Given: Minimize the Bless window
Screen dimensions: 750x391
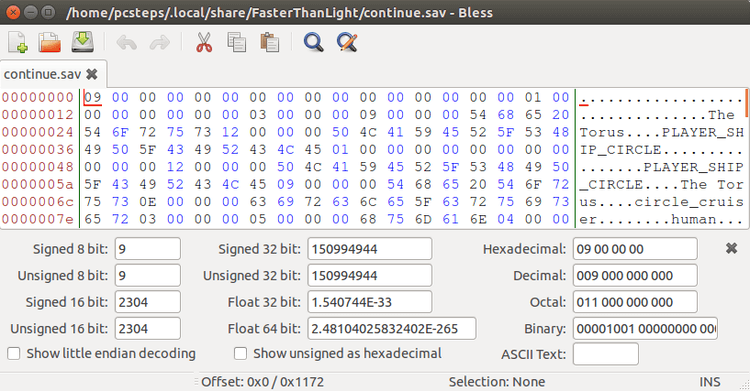Looking at the screenshot, I should tap(31, 12).
